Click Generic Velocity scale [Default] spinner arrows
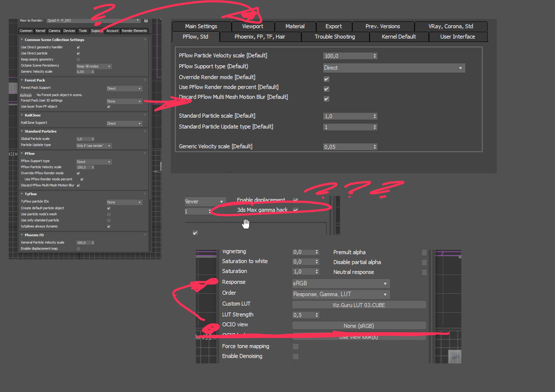The width and height of the screenshot is (555, 392). (x=375, y=147)
